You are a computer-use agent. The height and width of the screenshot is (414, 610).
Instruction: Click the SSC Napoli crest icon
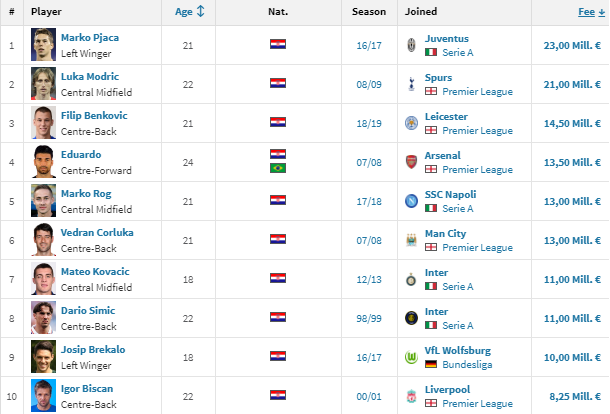[411, 201]
